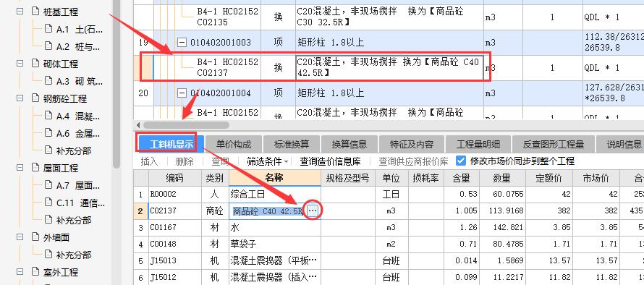
Task: Select the 草袋子 material name cell
Action: 275,244
